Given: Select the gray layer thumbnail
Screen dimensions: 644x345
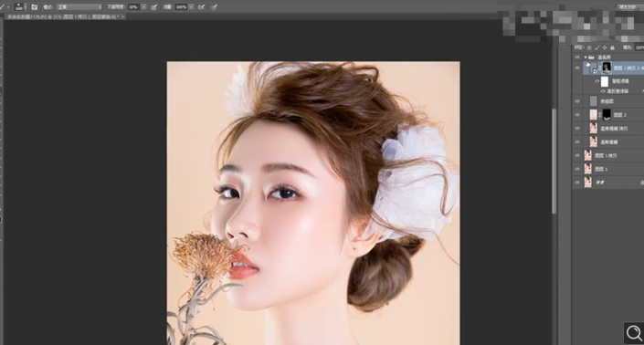Looking at the screenshot, I should click(594, 101).
